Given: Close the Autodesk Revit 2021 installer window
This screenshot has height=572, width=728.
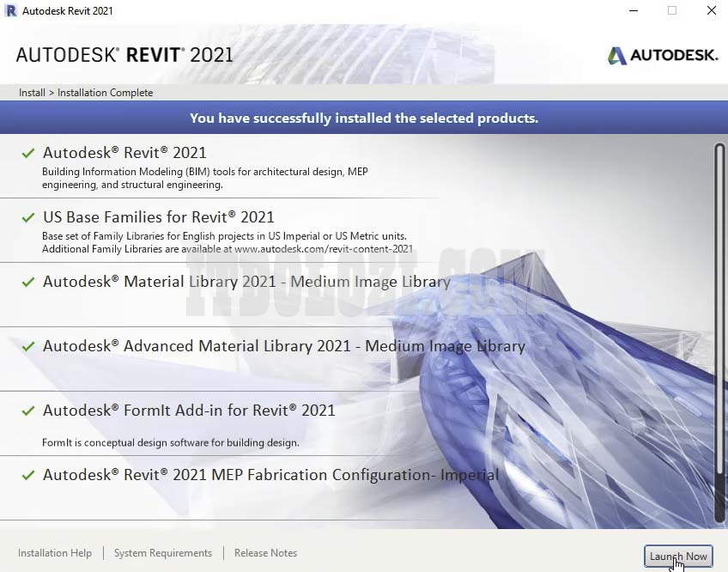Looking at the screenshot, I should (712, 11).
